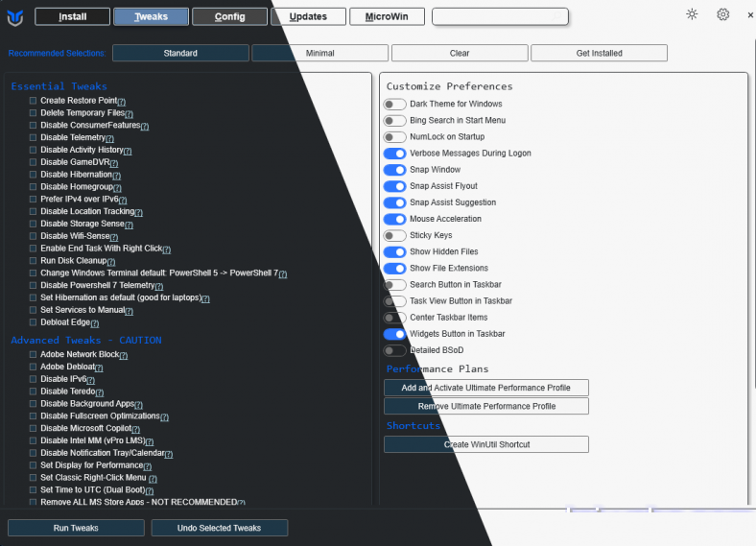Viewport: 756px width, 546px height.
Task: Open help [?] for Disable Powershell 7 Telemetry
Action: [159, 286]
